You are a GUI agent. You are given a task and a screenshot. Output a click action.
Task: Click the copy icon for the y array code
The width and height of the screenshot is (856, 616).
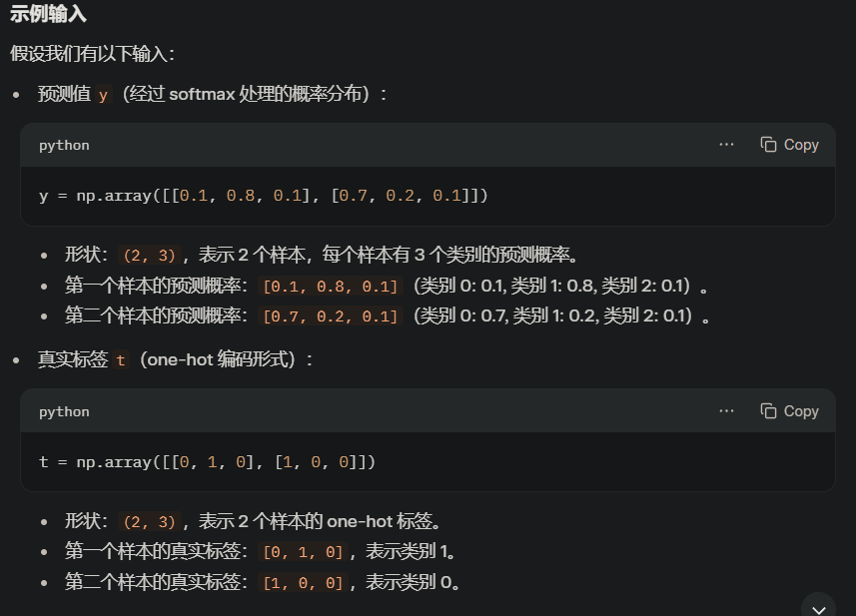tap(768, 145)
